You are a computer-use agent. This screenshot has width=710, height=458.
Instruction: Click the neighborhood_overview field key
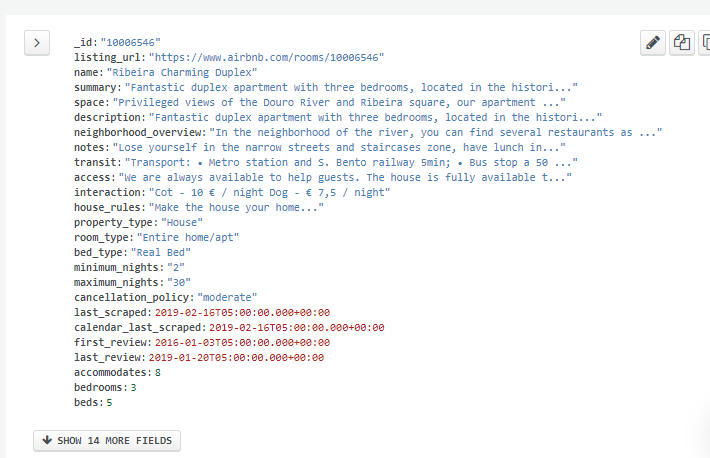pyautogui.click(x=139, y=132)
